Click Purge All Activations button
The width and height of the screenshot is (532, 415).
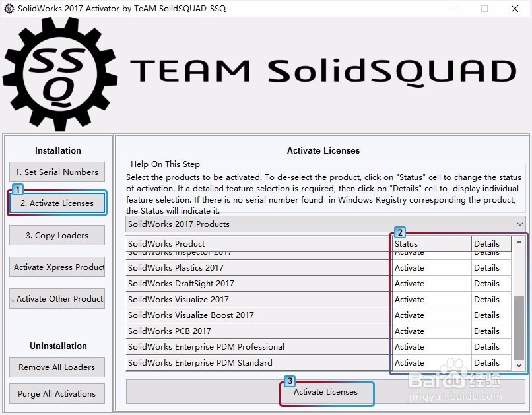[57, 394]
